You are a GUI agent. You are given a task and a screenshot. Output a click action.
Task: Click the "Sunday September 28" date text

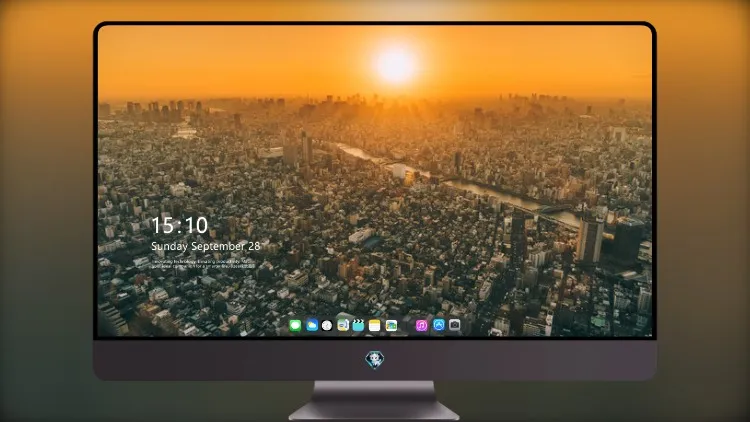tap(206, 246)
